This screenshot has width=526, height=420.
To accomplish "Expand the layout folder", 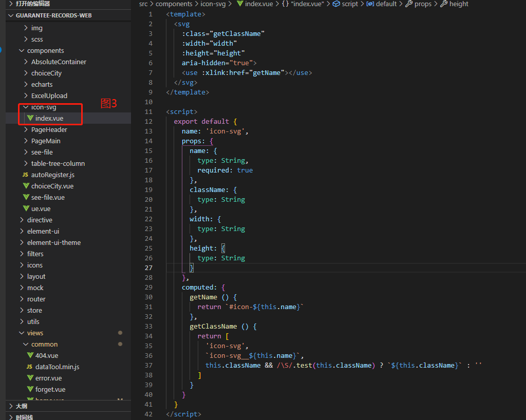I will [x=22, y=276].
